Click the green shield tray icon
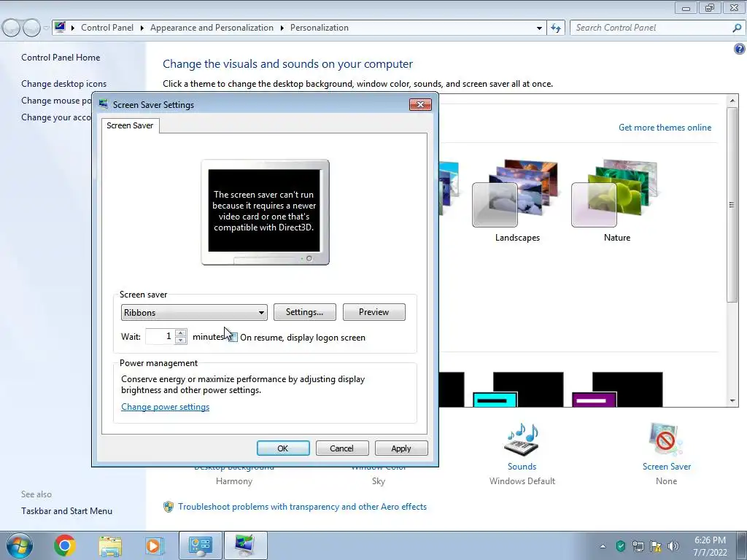747x560 pixels. [620, 545]
